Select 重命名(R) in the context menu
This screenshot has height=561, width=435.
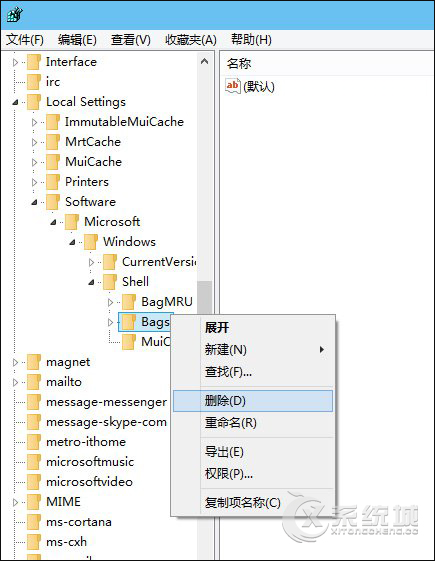253,423
